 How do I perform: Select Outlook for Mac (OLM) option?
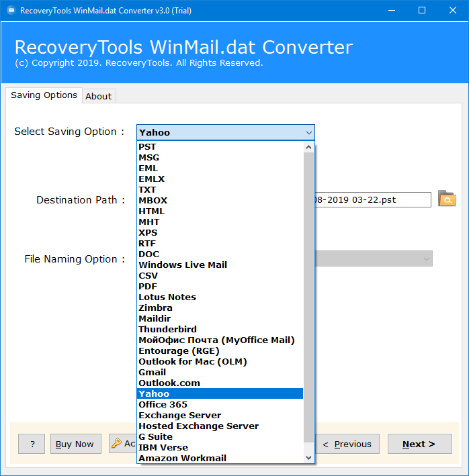[x=220, y=362]
